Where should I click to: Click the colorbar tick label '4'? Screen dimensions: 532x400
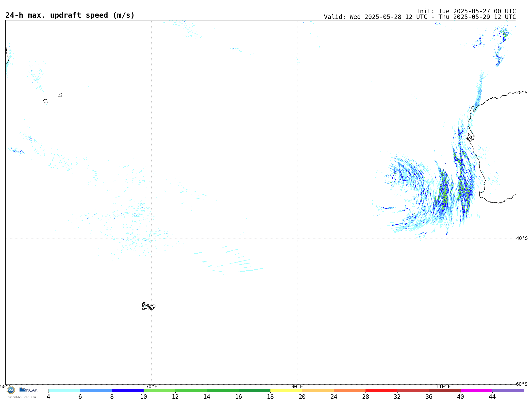point(48,397)
